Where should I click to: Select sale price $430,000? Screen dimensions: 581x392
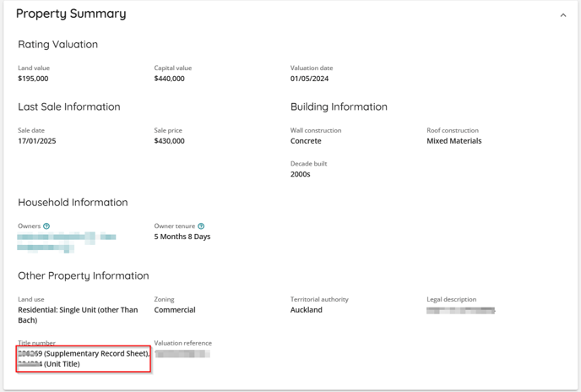point(170,141)
